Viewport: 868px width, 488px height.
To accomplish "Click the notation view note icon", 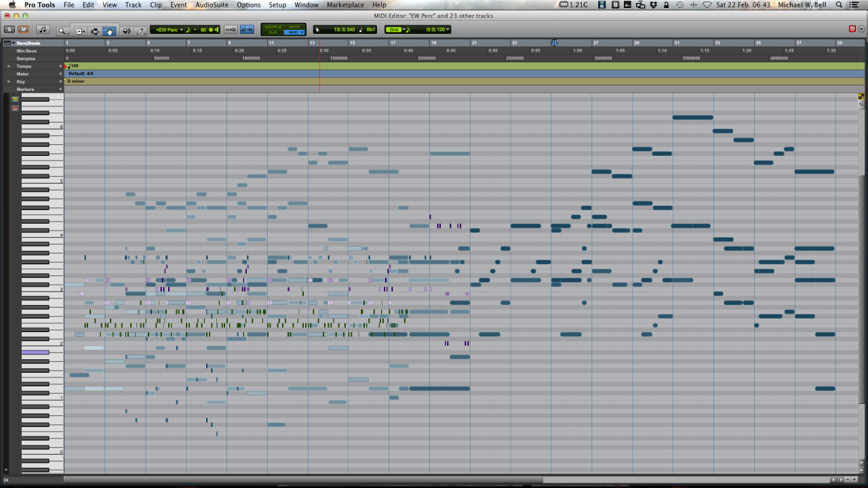I will pos(43,30).
